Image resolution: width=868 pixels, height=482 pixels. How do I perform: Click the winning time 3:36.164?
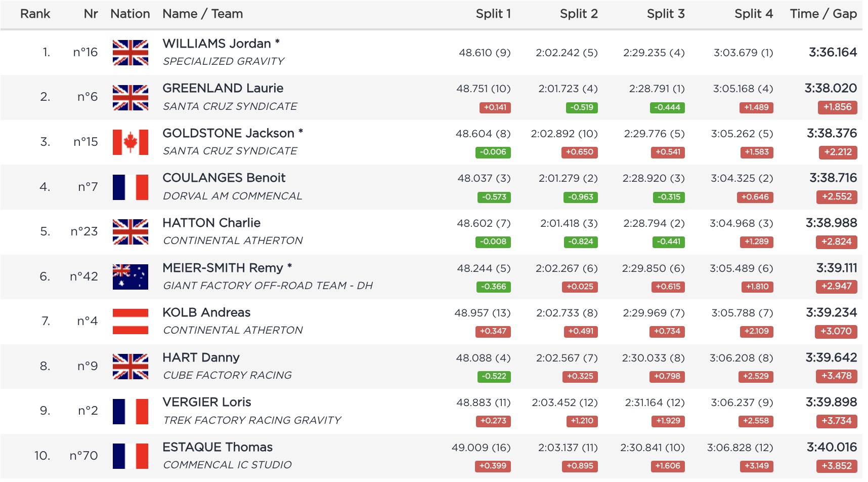833,52
